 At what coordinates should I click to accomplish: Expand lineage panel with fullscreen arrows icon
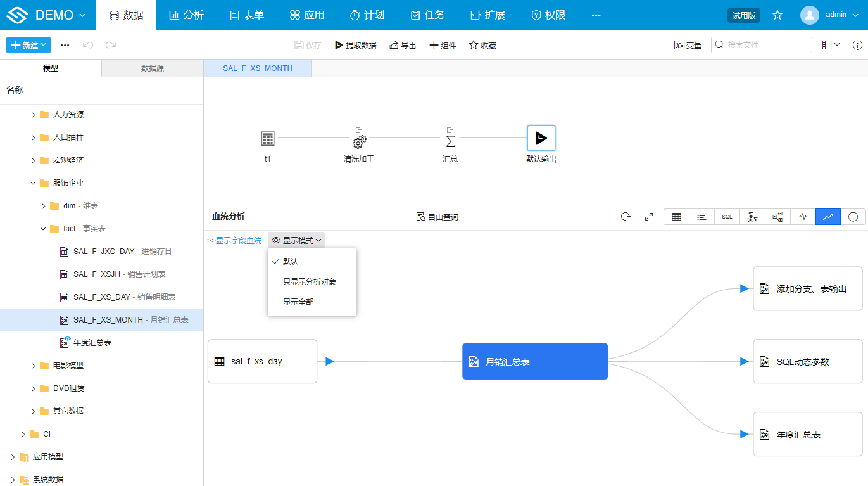tap(649, 217)
